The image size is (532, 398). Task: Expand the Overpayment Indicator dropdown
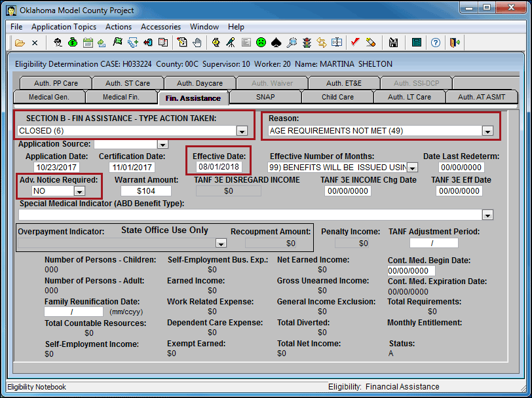coord(221,243)
